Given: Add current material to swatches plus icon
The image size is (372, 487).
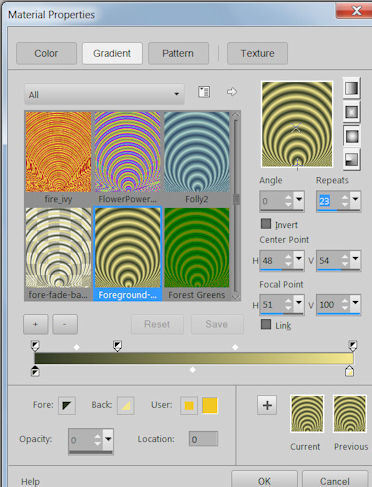Looking at the screenshot, I should [x=267, y=405].
